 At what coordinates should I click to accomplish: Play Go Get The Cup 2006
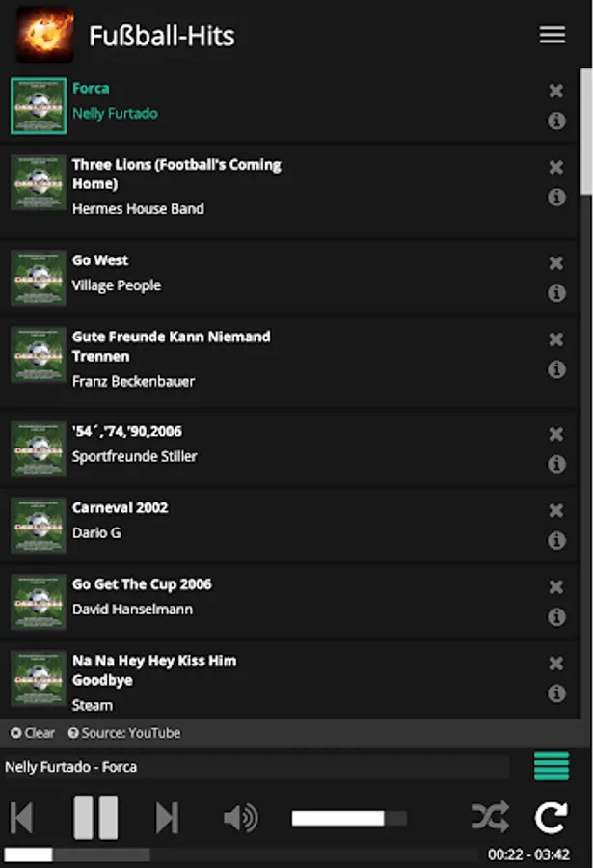(x=288, y=602)
